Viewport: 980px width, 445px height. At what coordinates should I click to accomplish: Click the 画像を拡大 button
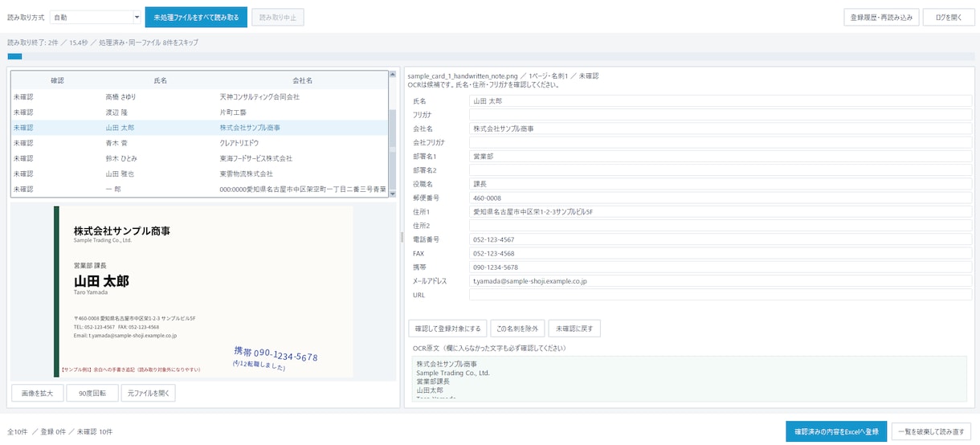pos(38,393)
